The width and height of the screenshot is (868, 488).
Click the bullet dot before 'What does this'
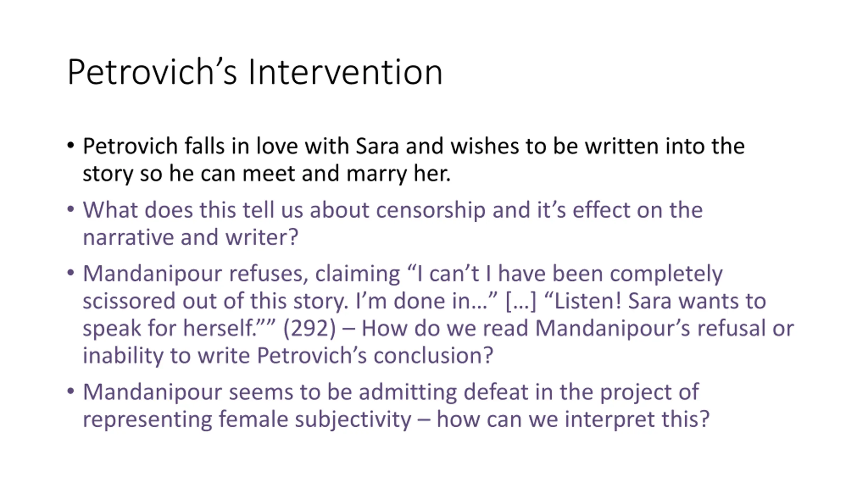(71, 209)
